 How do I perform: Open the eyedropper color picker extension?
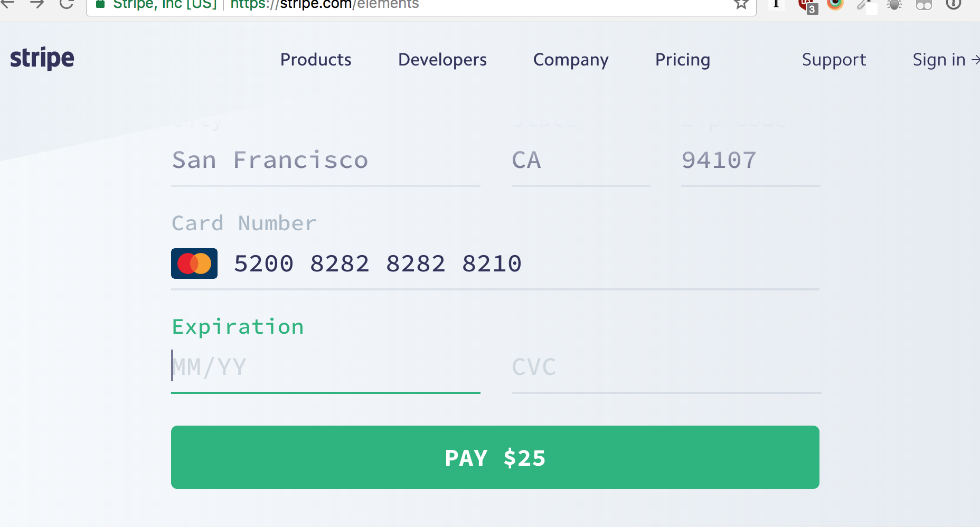coord(865,5)
